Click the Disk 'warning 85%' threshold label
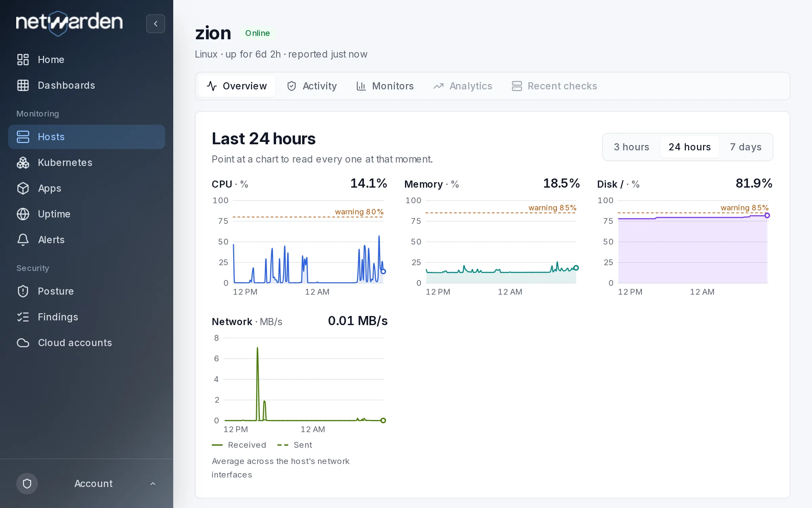This screenshot has width=812, height=508. 745,208
